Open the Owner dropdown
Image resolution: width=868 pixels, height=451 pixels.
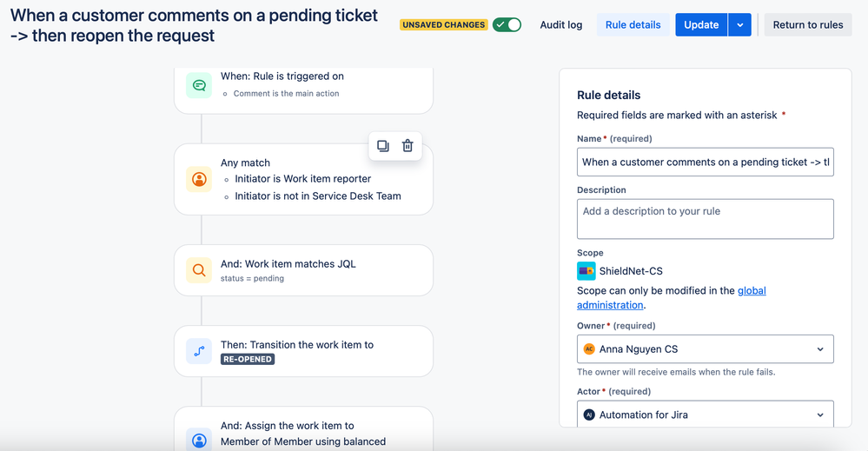tap(706, 349)
